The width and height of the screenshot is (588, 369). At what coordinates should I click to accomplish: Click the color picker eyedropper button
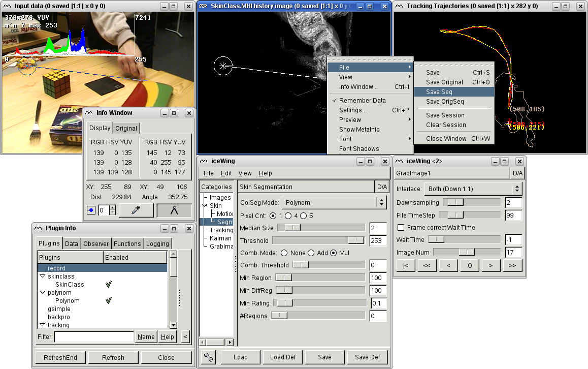136,210
